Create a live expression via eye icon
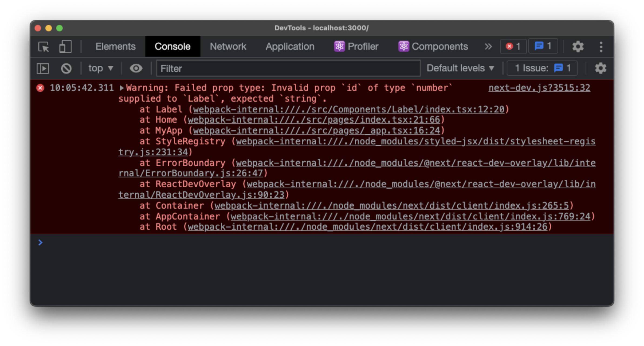 click(x=136, y=68)
